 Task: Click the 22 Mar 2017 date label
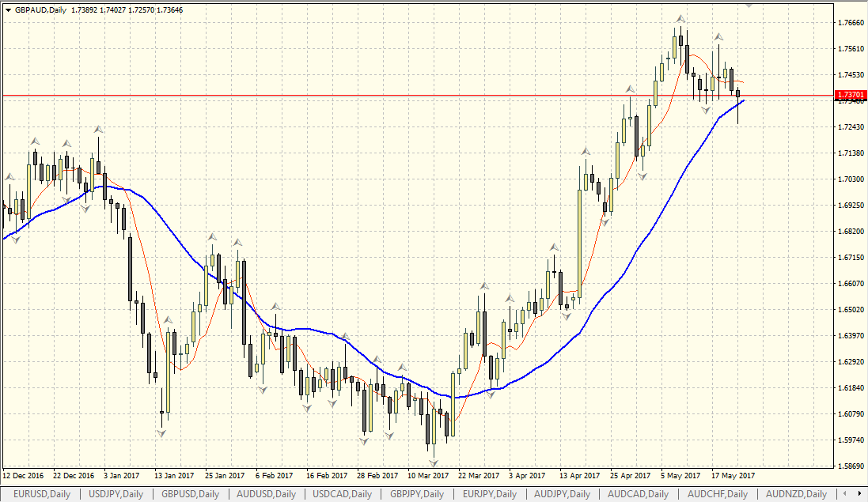pos(479,475)
